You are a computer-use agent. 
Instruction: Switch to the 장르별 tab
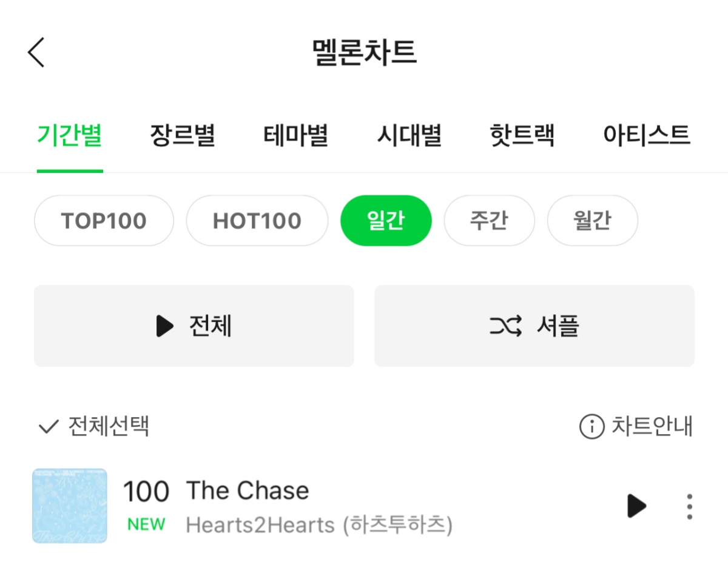183,135
